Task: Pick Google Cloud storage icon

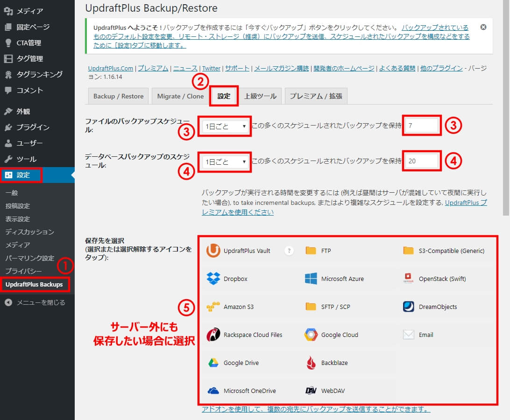Action: [311, 335]
